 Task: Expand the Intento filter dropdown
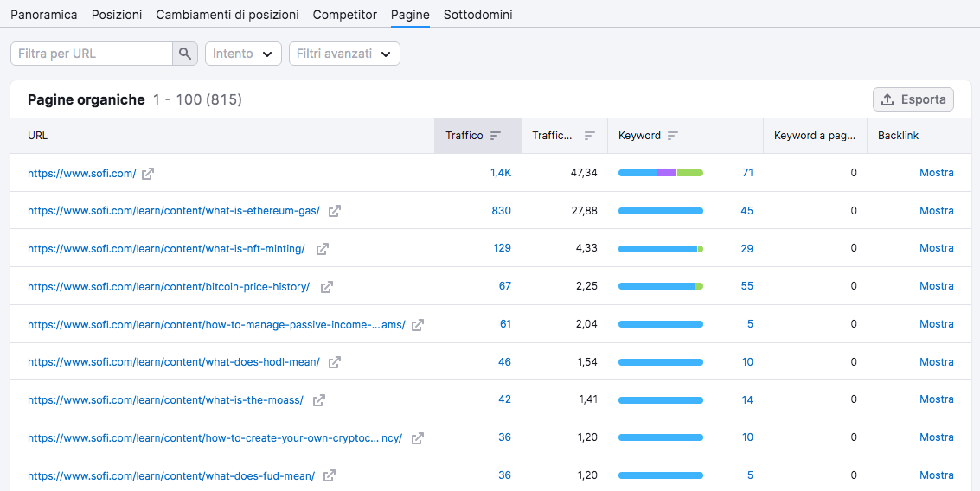pyautogui.click(x=243, y=54)
